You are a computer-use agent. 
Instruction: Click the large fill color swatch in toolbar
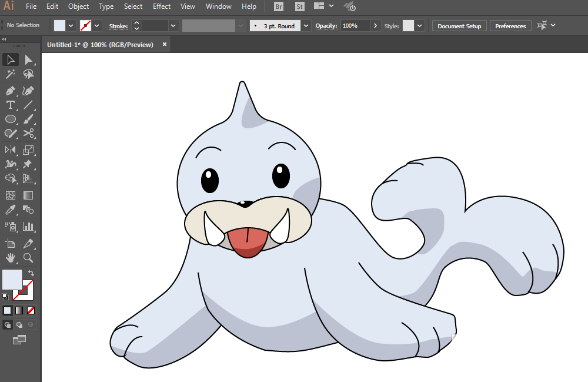[12, 280]
